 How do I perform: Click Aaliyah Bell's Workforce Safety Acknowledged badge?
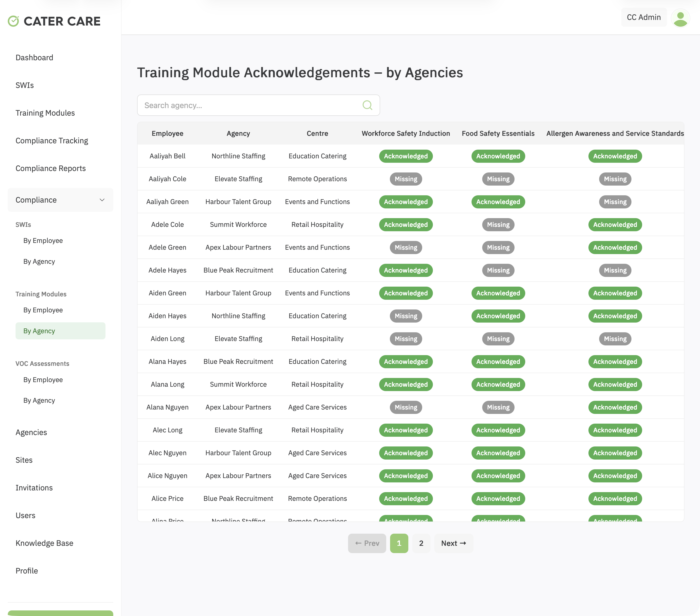point(406,156)
